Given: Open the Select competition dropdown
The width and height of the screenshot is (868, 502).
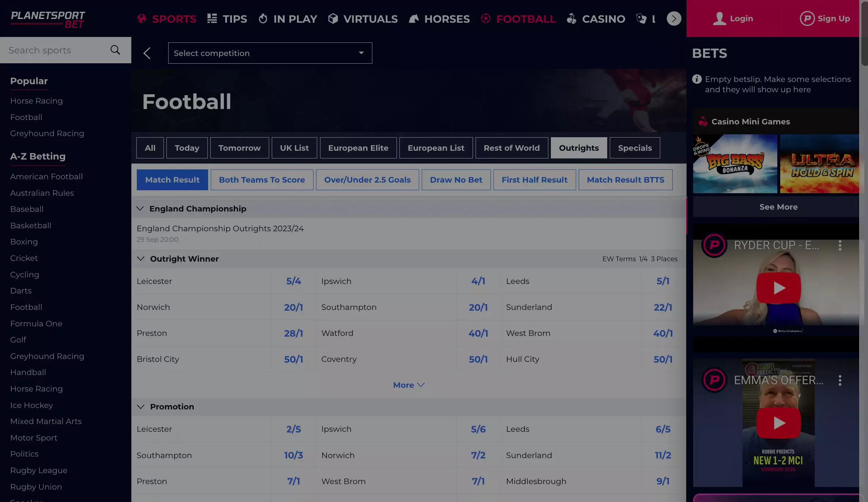Looking at the screenshot, I should pos(270,53).
